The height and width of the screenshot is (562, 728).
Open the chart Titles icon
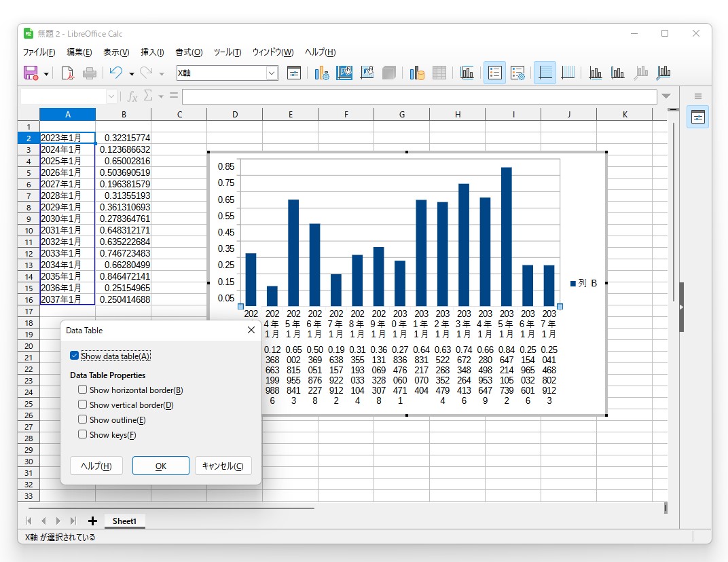click(467, 73)
